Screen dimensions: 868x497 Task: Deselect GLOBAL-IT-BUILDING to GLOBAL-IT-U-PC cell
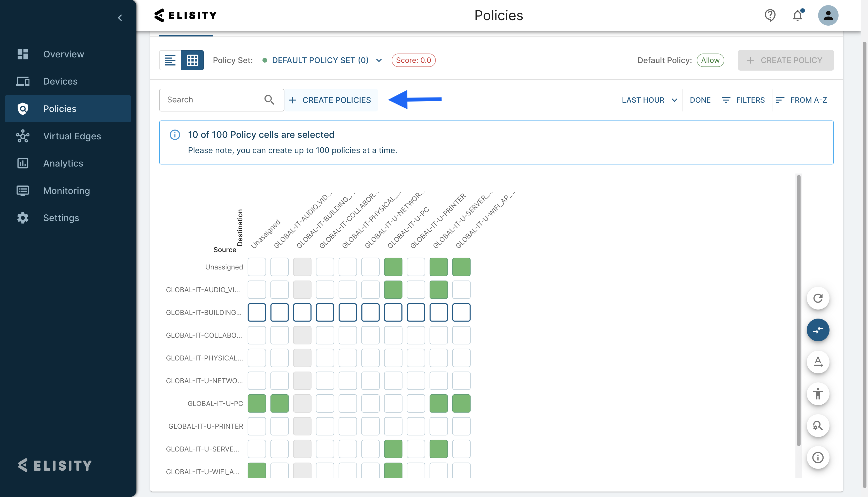(x=393, y=312)
